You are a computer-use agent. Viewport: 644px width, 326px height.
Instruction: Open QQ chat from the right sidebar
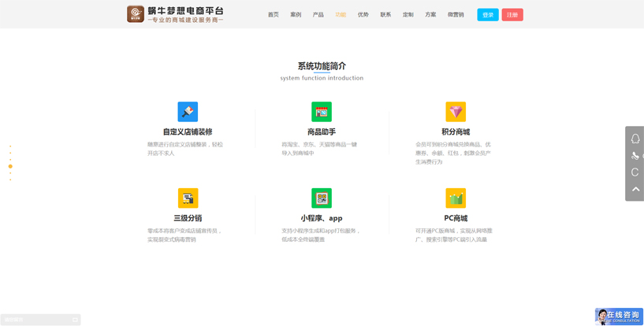point(635,139)
